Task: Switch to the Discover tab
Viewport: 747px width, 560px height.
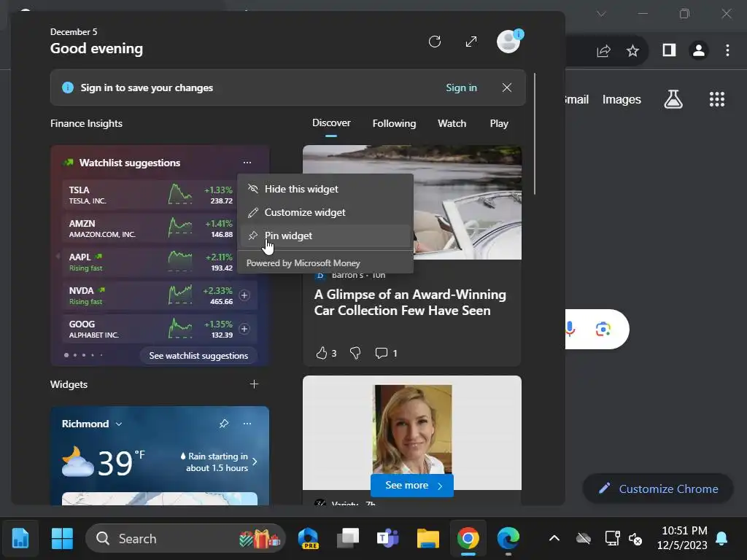Action: click(331, 122)
